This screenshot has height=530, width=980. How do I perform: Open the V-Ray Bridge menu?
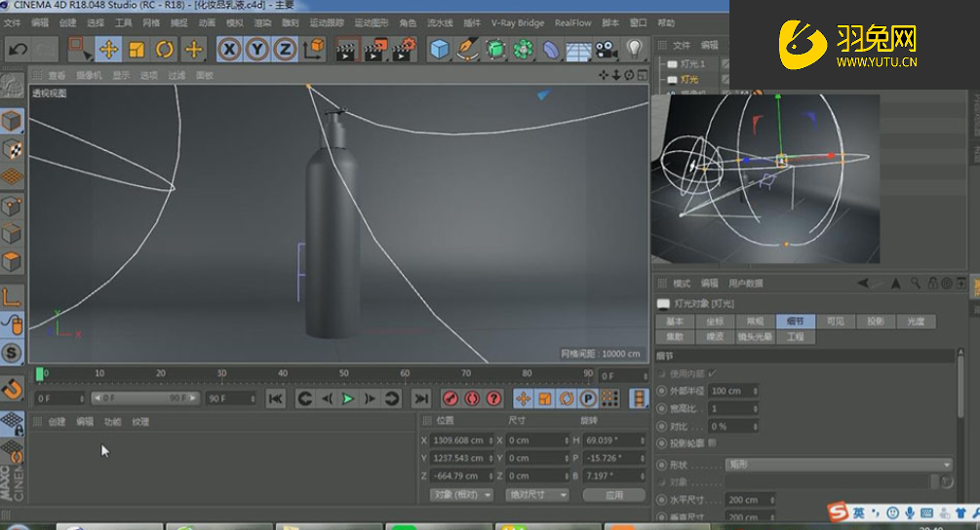pyautogui.click(x=518, y=23)
